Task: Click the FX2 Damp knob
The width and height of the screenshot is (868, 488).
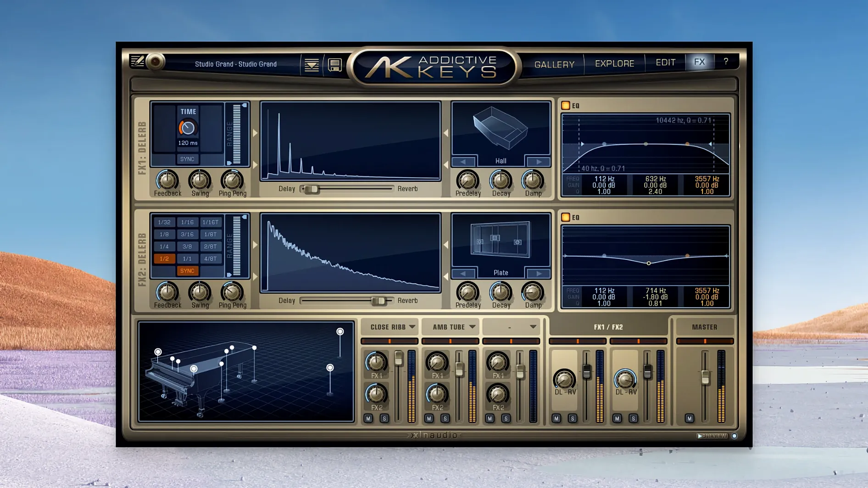Action: click(533, 292)
